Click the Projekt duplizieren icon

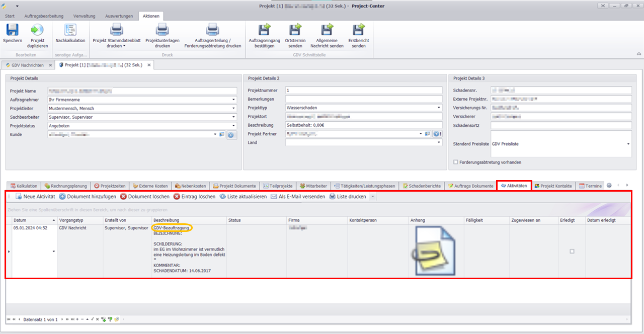click(37, 31)
